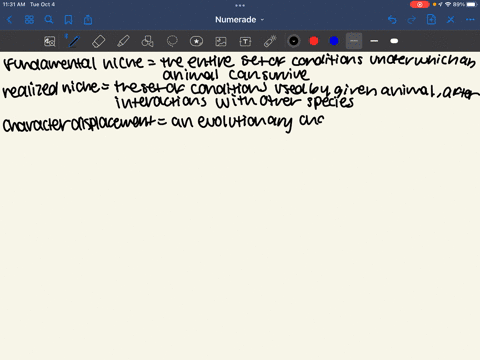
Task: Redo the last action
Action: click(412, 20)
